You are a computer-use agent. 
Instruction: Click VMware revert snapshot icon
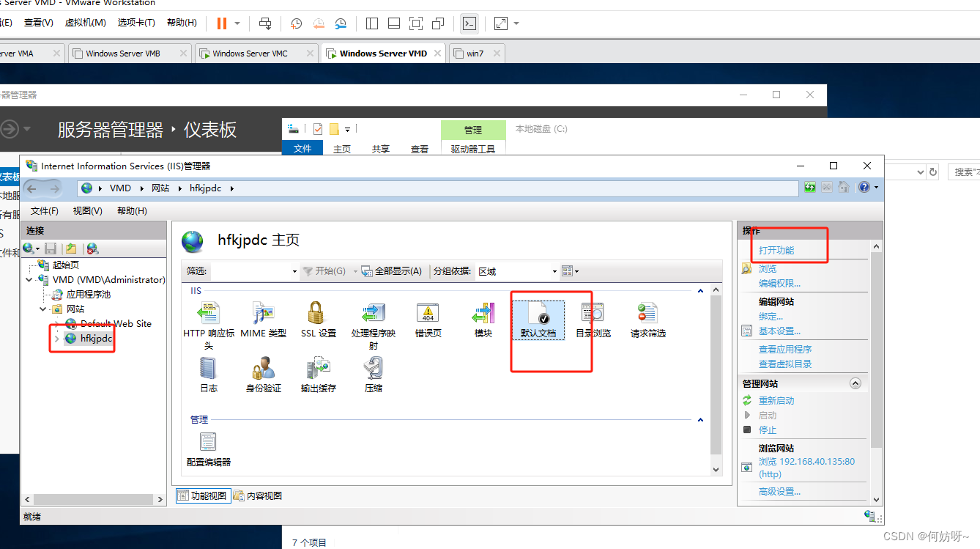coord(318,23)
